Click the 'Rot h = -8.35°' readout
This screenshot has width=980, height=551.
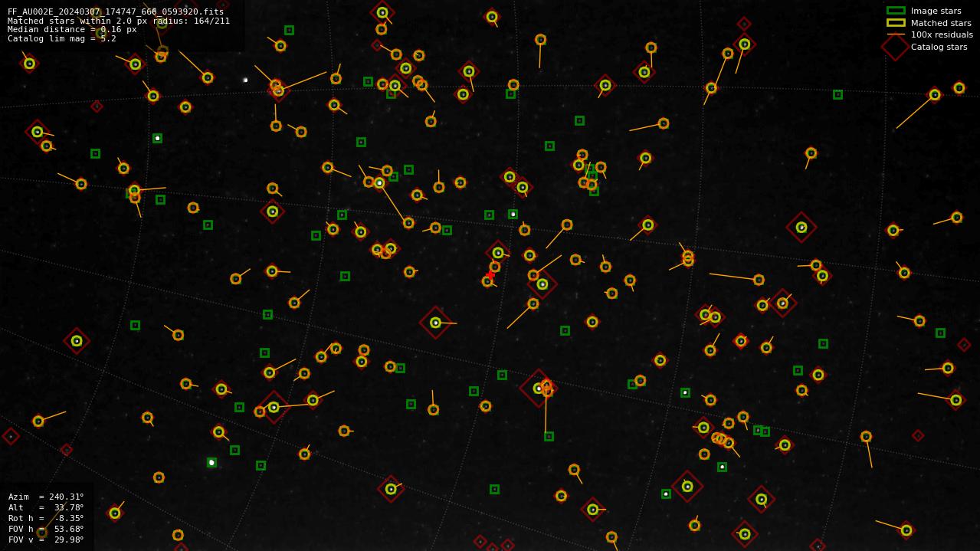(x=46, y=518)
